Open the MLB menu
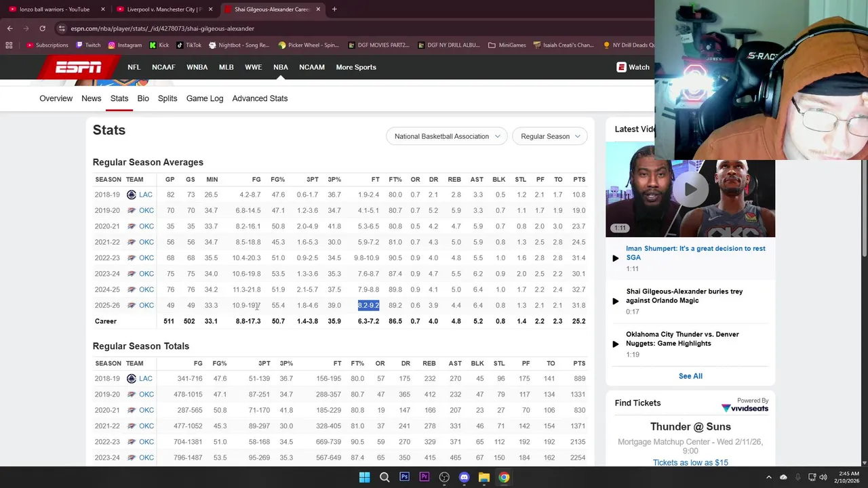The height and width of the screenshot is (488, 868). pyautogui.click(x=226, y=67)
